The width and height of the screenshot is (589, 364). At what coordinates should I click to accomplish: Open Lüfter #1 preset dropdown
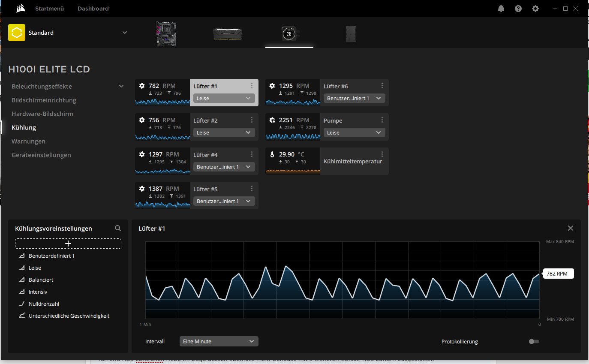[224, 98]
